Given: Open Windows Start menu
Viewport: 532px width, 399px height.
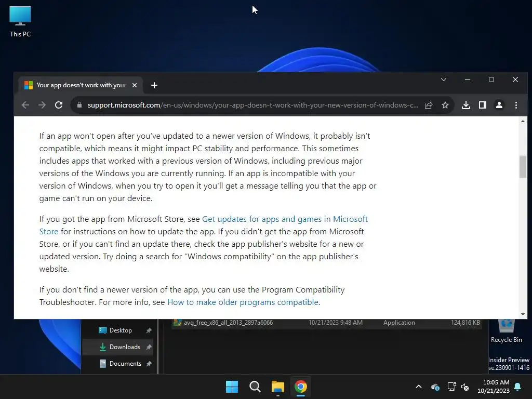Looking at the screenshot, I should [232, 387].
